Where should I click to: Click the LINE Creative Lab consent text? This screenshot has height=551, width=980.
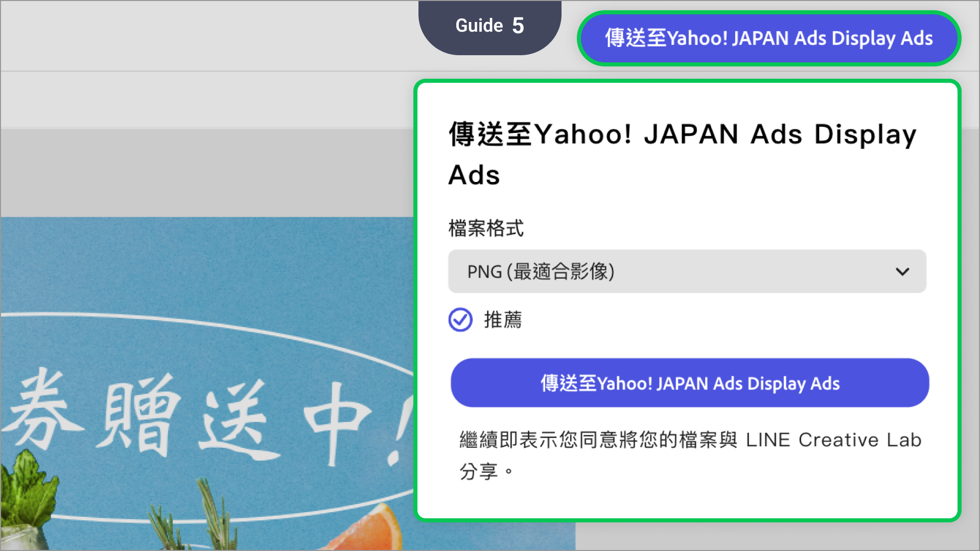tap(690, 440)
